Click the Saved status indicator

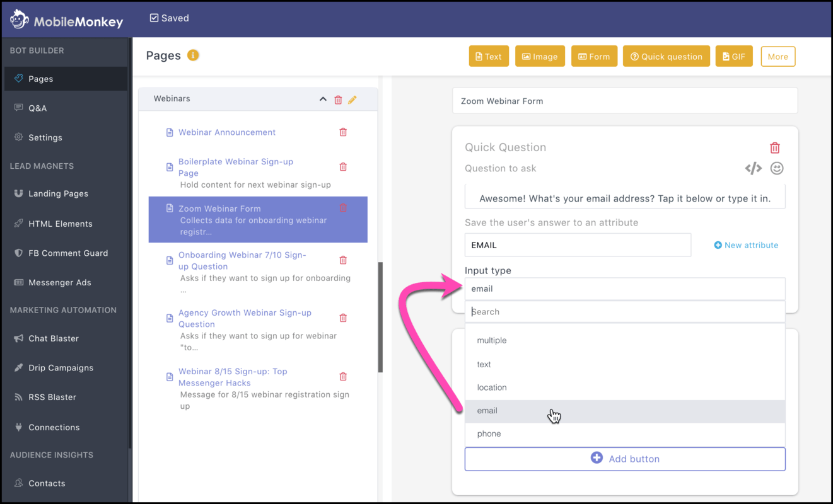click(169, 18)
